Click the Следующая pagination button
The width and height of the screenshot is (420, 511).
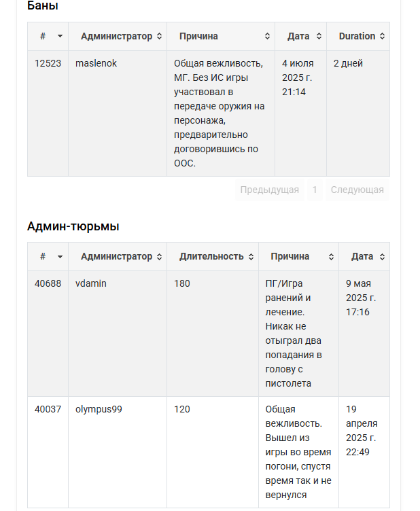357,190
